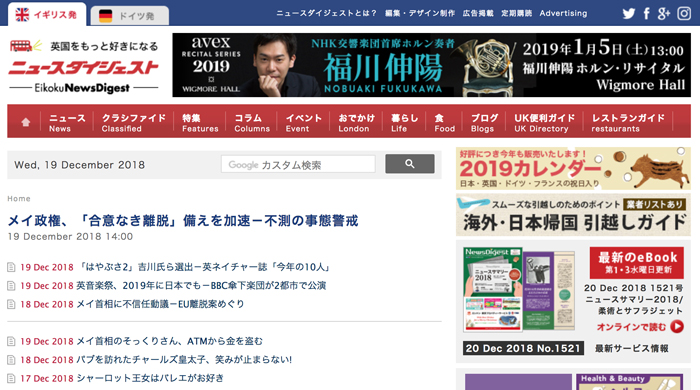Click the ニュースダイジェストとは？ link

pyautogui.click(x=326, y=13)
